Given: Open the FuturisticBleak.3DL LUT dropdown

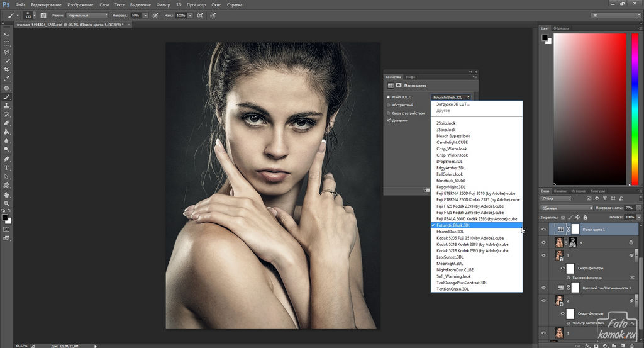Looking at the screenshot, I should coord(450,97).
